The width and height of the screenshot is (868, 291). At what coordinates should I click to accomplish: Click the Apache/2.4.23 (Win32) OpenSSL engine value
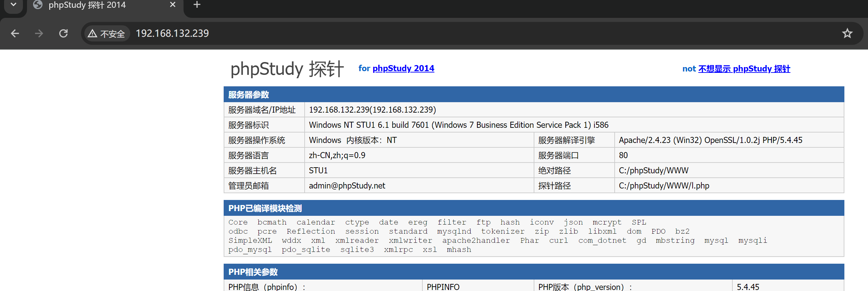[710, 140]
